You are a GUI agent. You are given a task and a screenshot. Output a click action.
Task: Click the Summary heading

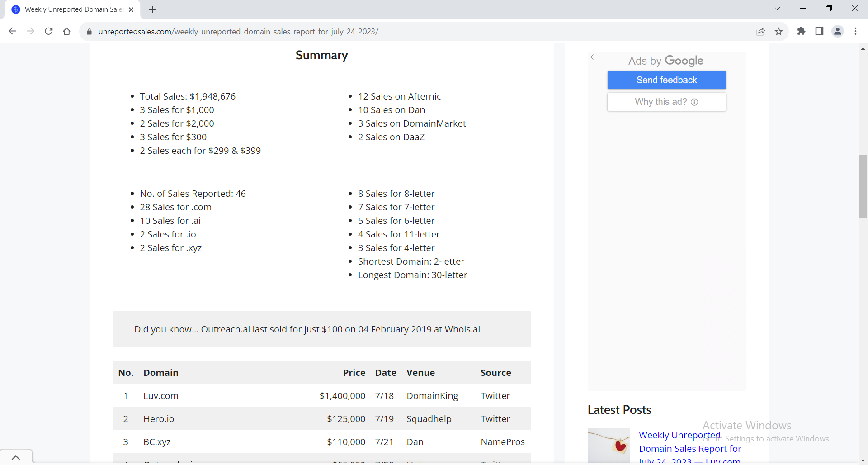click(322, 55)
